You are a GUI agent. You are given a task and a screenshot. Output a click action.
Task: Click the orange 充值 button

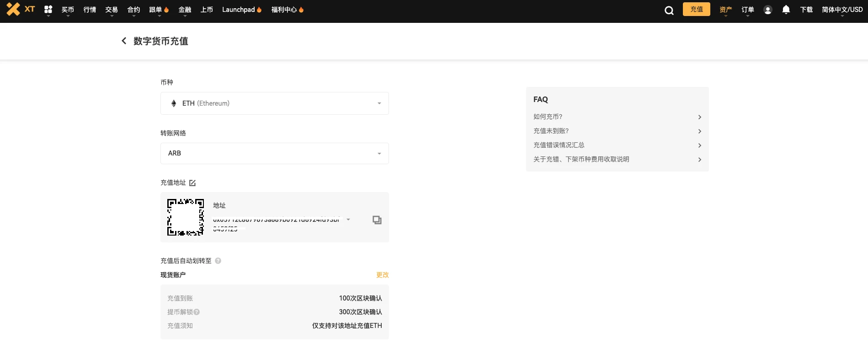696,9
